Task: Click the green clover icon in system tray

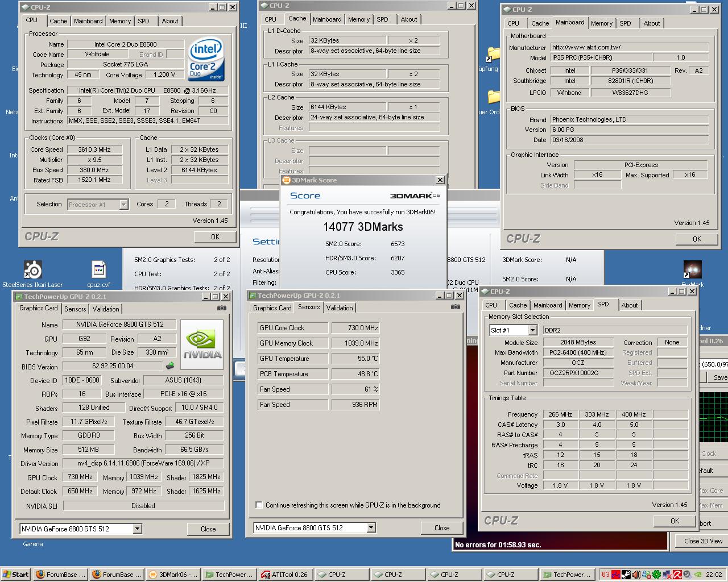Action: click(657, 575)
